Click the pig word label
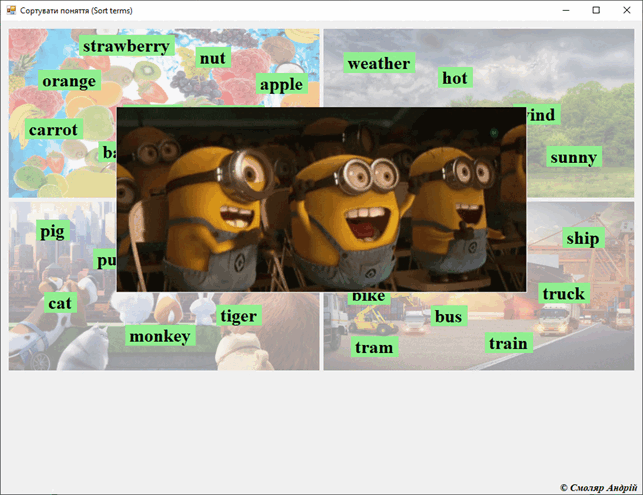This screenshot has width=643, height=495. 52,230
